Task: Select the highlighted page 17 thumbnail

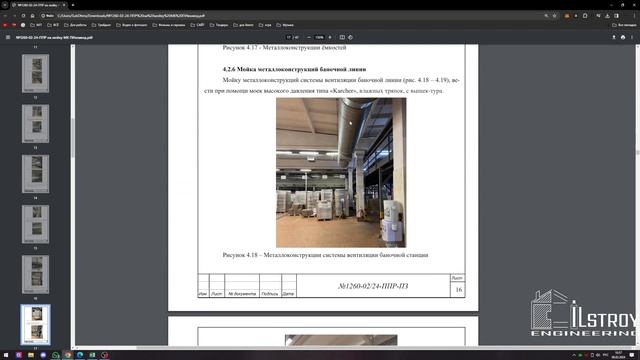Action: pos(36,324)
